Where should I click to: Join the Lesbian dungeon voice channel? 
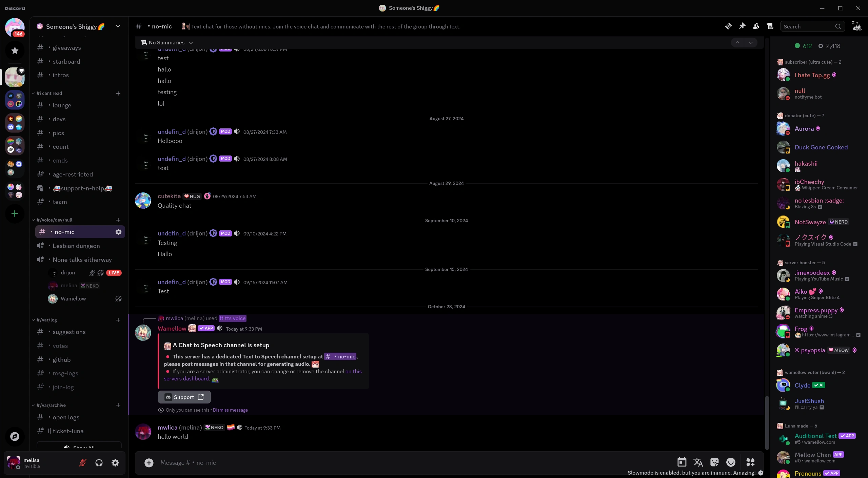(x=76, y=246)
